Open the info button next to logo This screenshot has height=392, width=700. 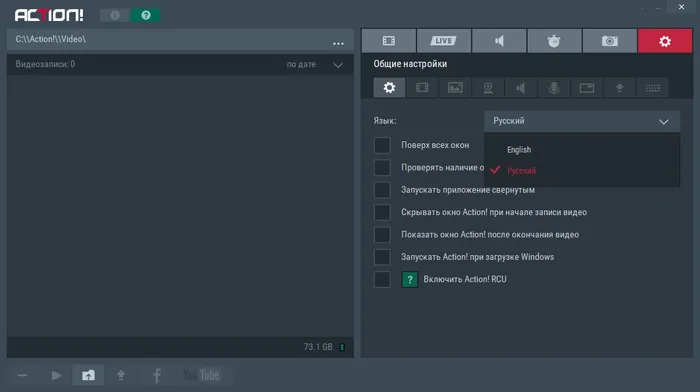pyautogui.click(x=115, y=15)
